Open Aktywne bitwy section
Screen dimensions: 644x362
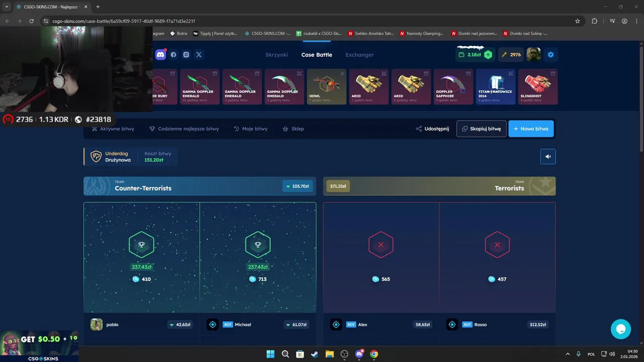(113, 129)
